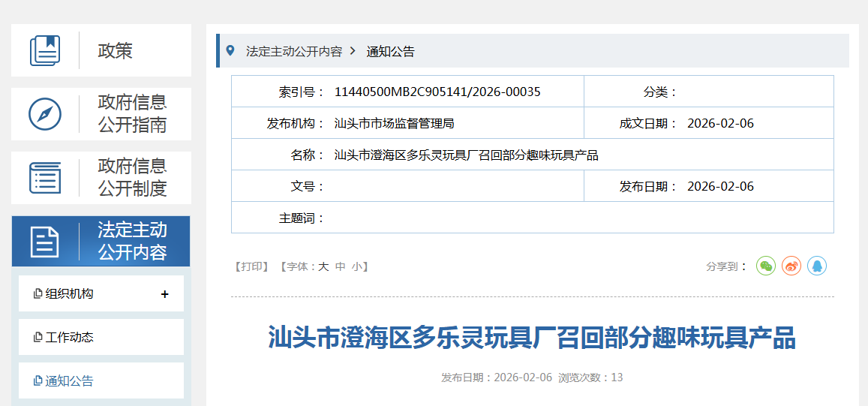Open 法定主动公开内容 in the breadcrumb
This screenshot has width=868, height=406.
coord(294,52)
